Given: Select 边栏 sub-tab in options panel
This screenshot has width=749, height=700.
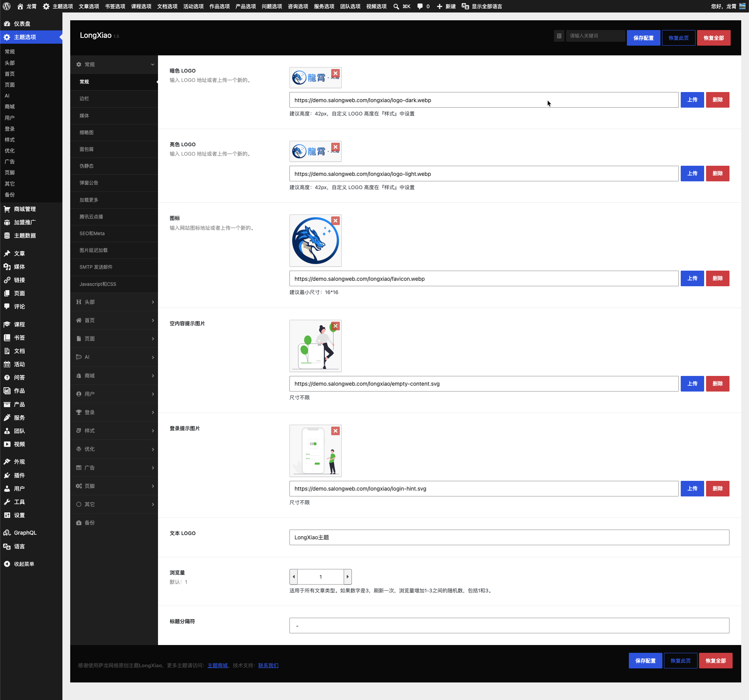Looking at the screenshot, I should (114, 99).
